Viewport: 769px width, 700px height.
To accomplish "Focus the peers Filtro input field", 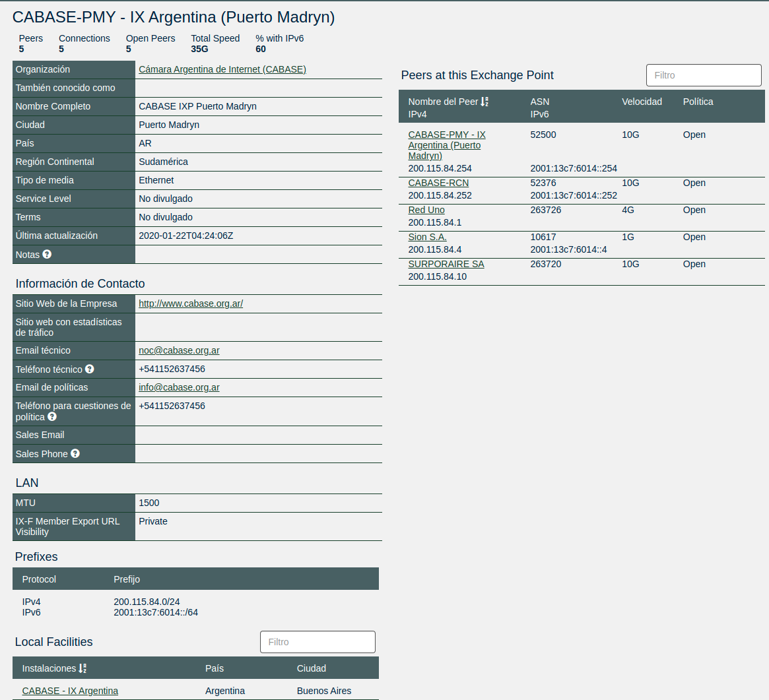I will click(704, 75).
